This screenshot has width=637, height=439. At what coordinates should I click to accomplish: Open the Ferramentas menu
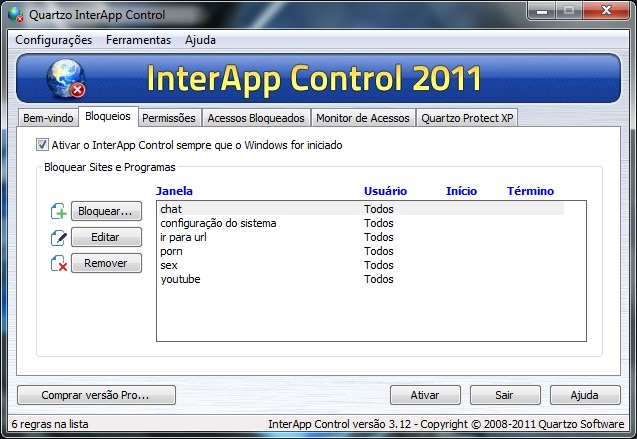point(139,40)
